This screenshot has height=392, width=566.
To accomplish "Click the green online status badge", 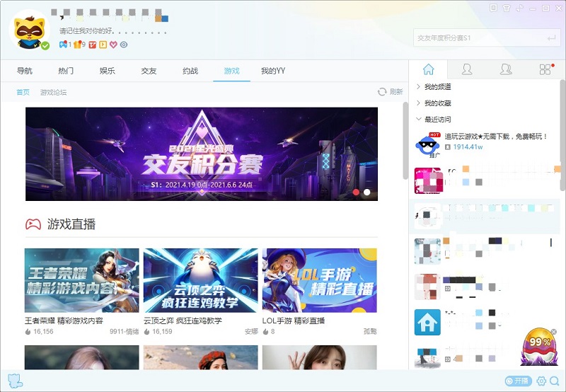I will 45,46.
